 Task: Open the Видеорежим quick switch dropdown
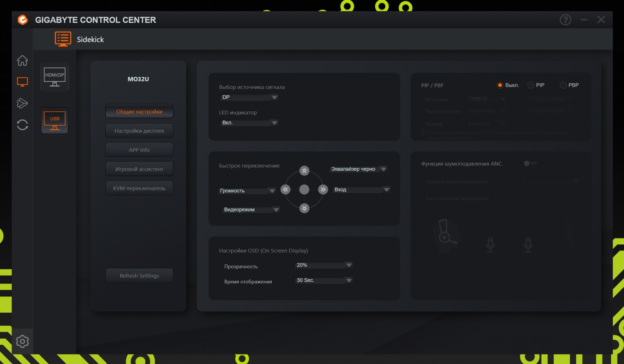tap(250, 210)
